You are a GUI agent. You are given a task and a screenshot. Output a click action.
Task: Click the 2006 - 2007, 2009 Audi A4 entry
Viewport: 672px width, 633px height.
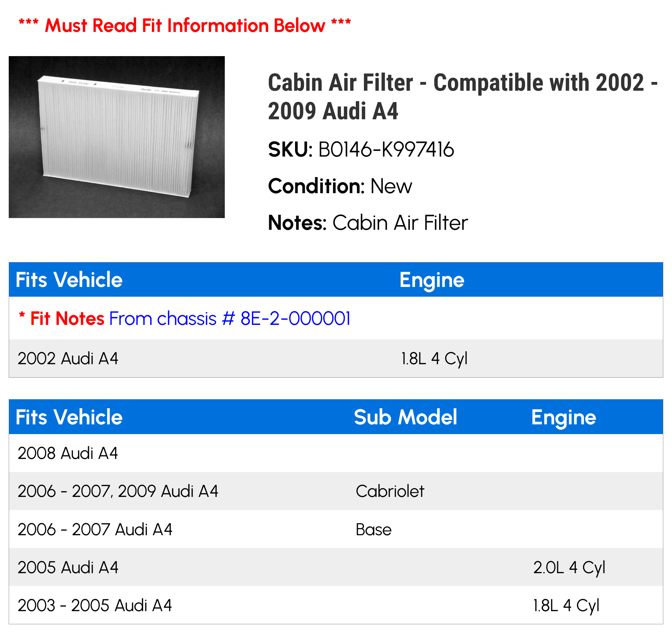(118, 491)
